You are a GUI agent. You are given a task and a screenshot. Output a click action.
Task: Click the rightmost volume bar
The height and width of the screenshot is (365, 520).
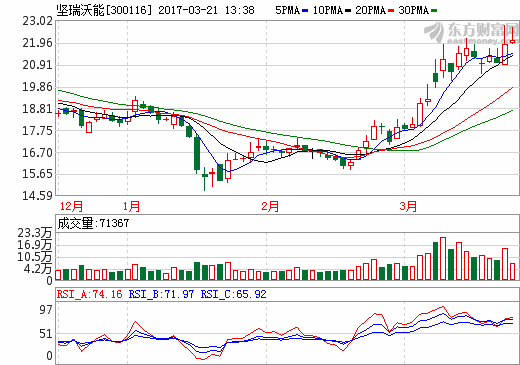(513, 272)
